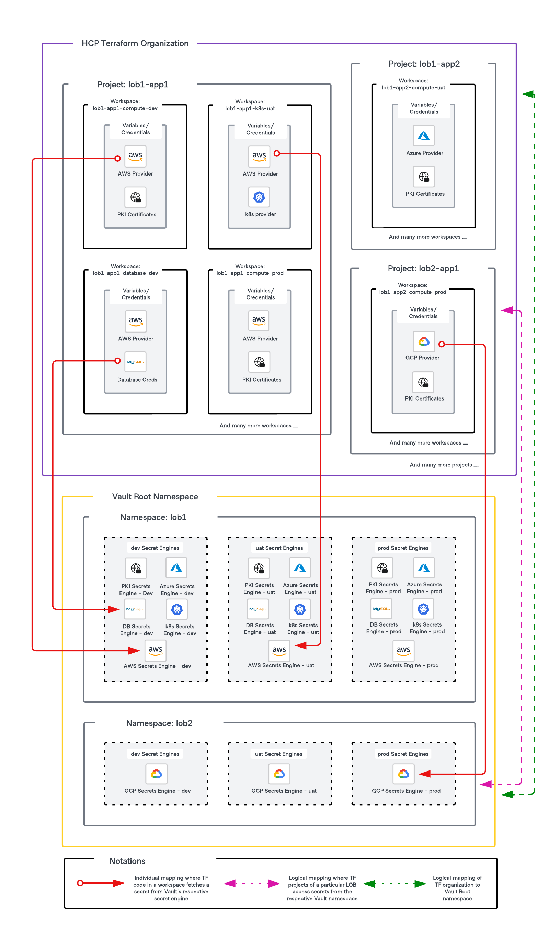The width and height of the screenshot is (560, 934).
Task: Click the green Vault Root namespace legend description
Action: tap(457, 888)
